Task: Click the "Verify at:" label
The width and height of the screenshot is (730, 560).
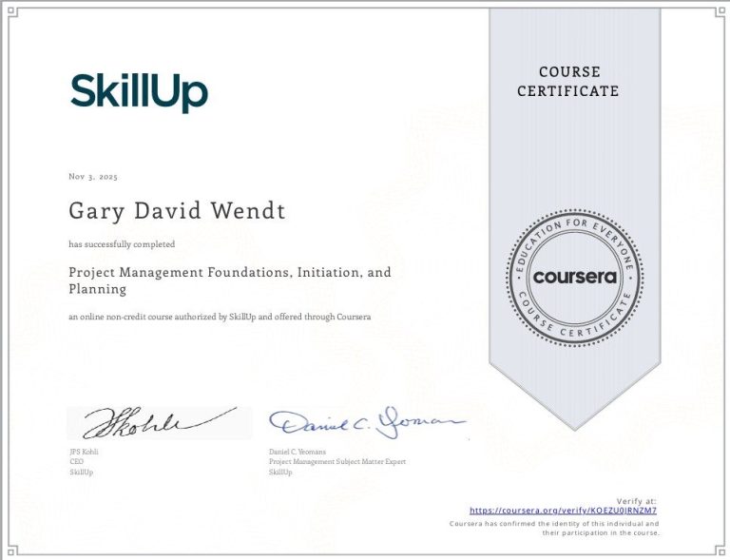Action: tap(636, 500)
